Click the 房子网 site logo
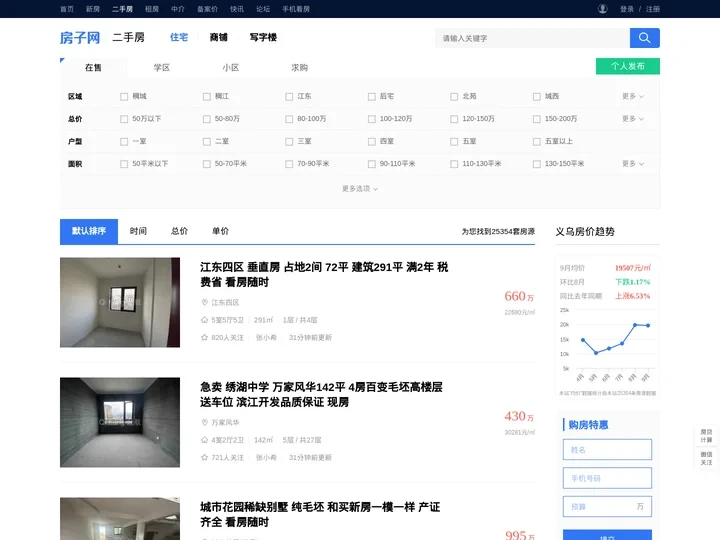720x540 pixels. pos(80,38)
